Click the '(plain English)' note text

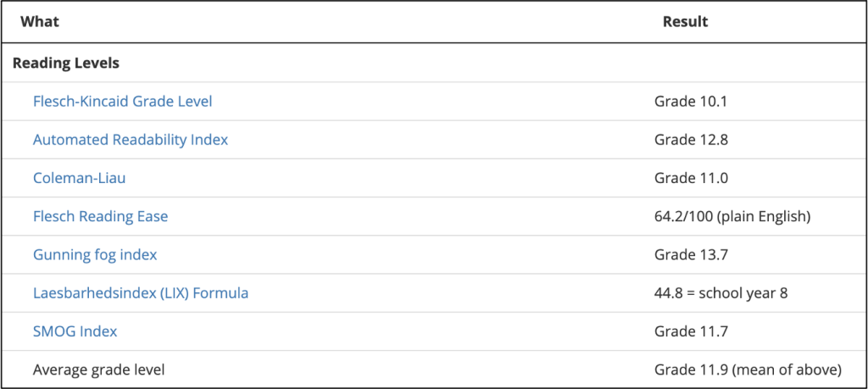coord(765,216)
